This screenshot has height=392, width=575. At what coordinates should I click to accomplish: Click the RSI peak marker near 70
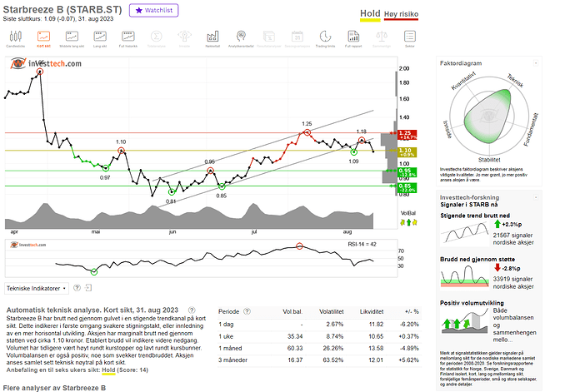[299, 246]
